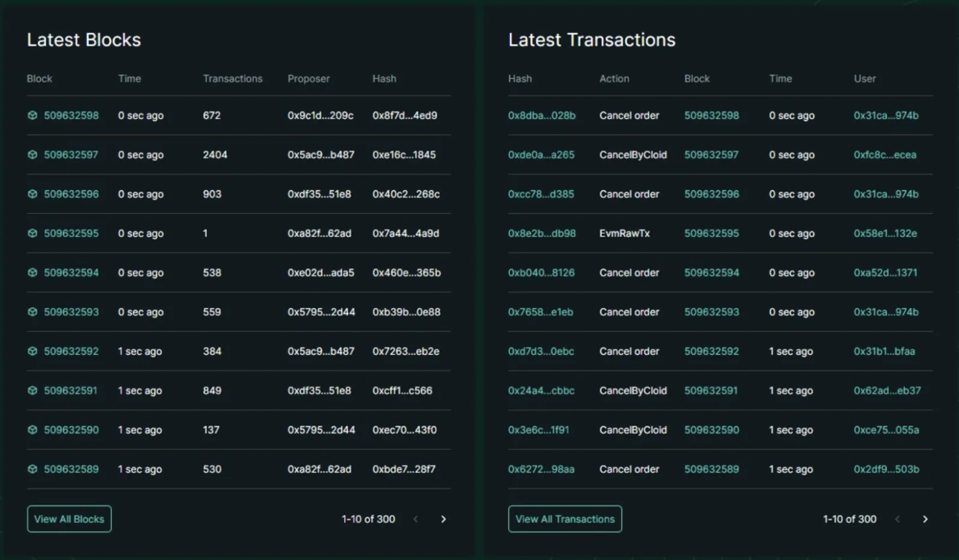
Task: Click the Transactions column header
Action: 233,78
